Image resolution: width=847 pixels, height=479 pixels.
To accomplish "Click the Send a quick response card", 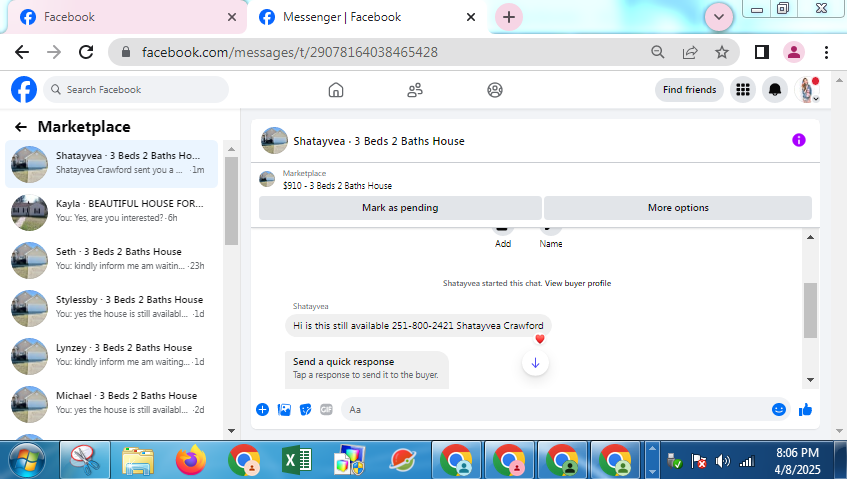I will coord(367,369).
